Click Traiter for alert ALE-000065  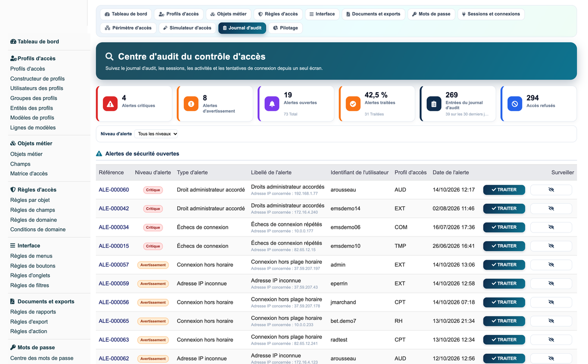(504, 321)
